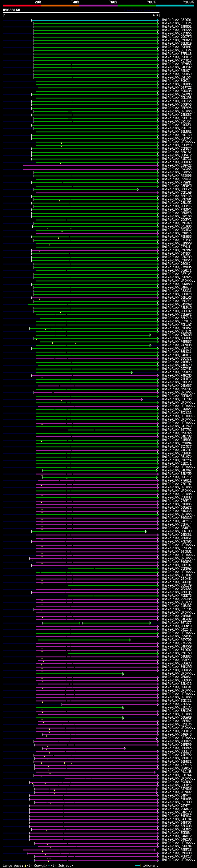Select label UniRef100_Q15ES0
This screenshot has height=868, width=197.
[176, 725]
